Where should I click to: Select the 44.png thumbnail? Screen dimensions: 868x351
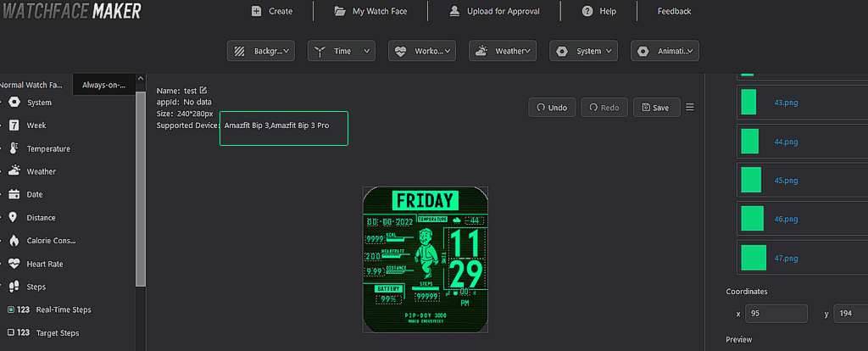click(x=750, y=142)
